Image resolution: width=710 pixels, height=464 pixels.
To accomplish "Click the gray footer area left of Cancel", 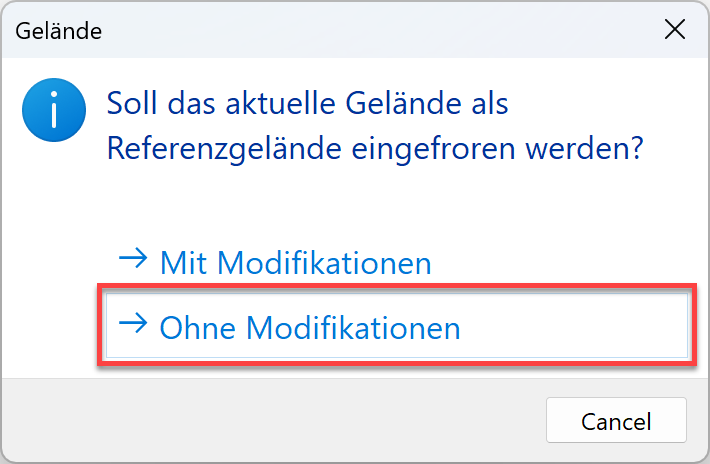I will pos(270,420).
